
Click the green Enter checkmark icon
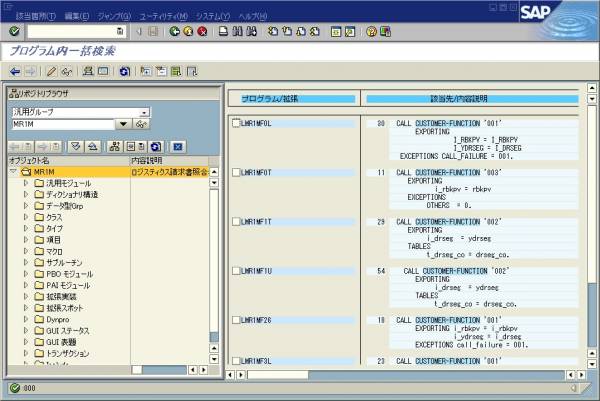[14, 32]
